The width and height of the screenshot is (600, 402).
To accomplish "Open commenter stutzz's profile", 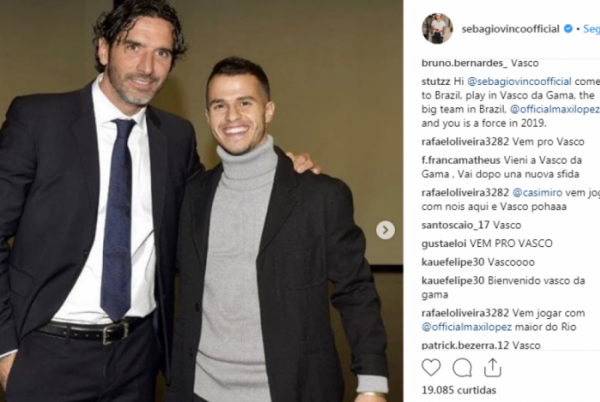I will (x=436, y=81).
